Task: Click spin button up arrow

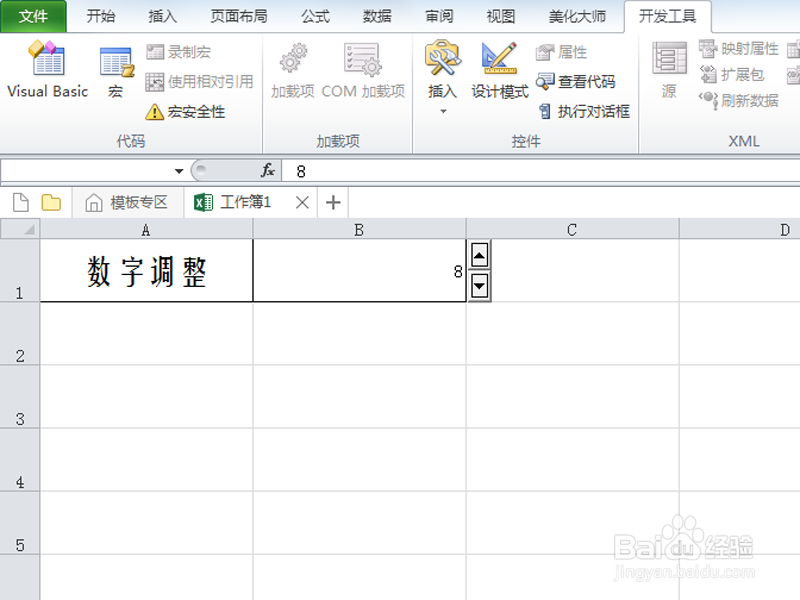Action: click(479, 255)
